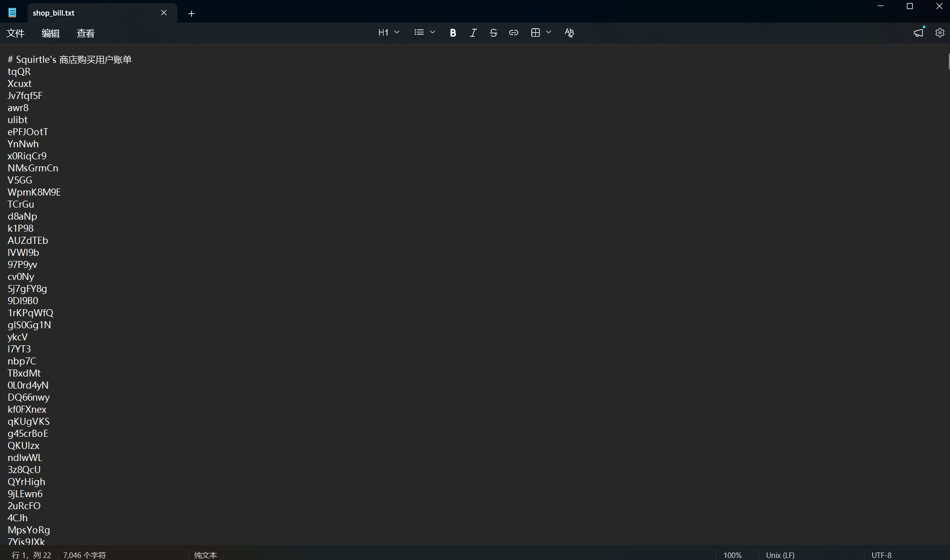Insert a table using table icon
The width and height of the screenshot is (950, 560).
(535, 33)
